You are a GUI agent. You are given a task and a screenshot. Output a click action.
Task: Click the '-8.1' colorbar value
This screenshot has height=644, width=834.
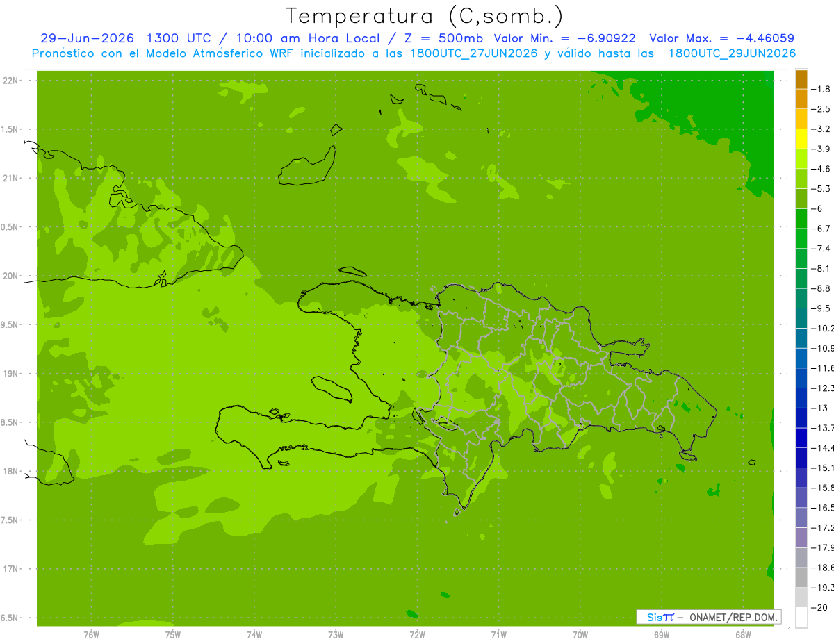point(821,268)
